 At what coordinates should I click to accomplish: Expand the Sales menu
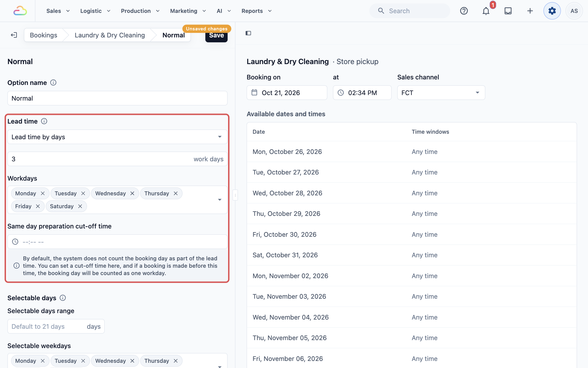pyautogui.click(x=58, y=11)
